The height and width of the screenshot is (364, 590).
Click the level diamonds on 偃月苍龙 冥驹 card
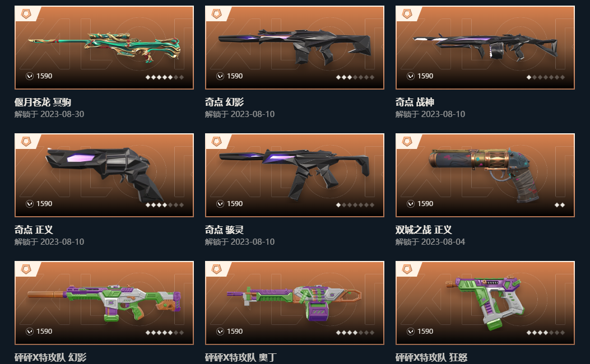(164, 77)
